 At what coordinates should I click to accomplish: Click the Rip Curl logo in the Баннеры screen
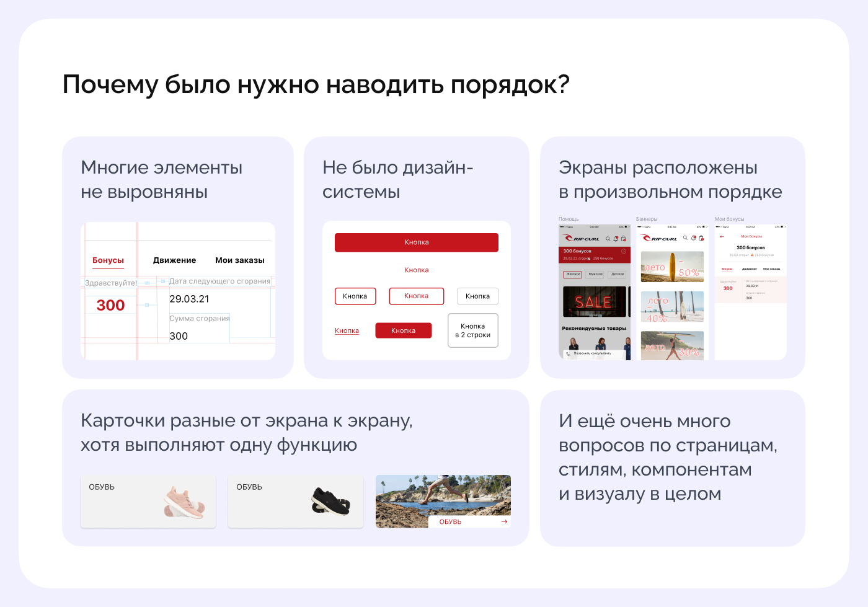pos(659,239)
